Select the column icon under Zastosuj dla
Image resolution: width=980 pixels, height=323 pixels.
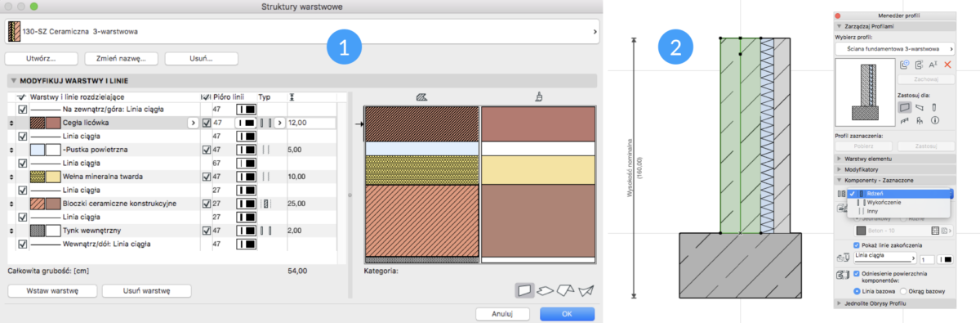point(934,107)
